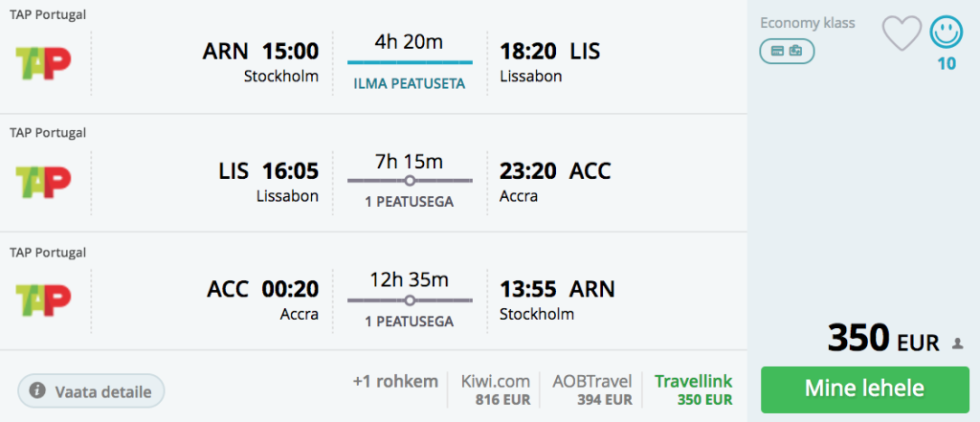Expand the +1 rohkem provider list

(395, 381)
